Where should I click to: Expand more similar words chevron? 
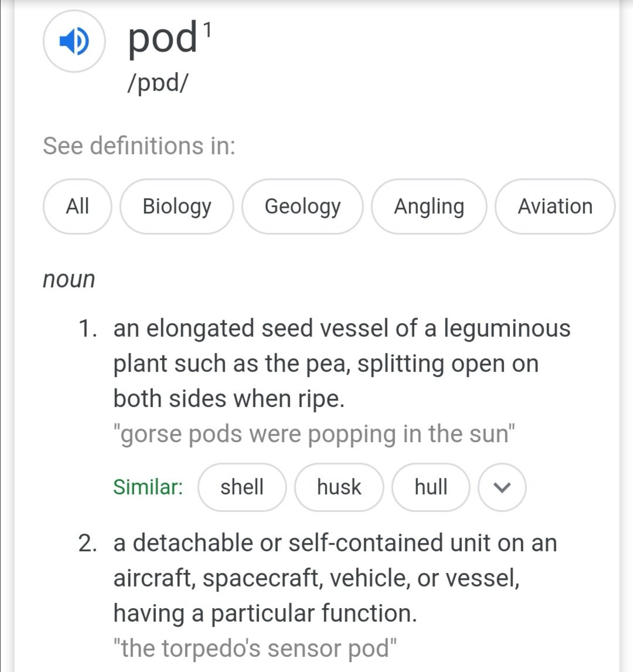[502, 487]
